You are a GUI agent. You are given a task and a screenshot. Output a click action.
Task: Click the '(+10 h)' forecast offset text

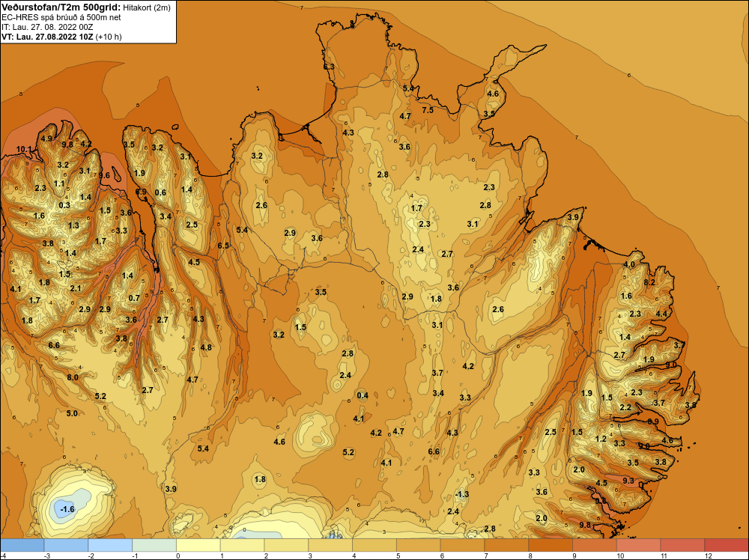[109, 37]
